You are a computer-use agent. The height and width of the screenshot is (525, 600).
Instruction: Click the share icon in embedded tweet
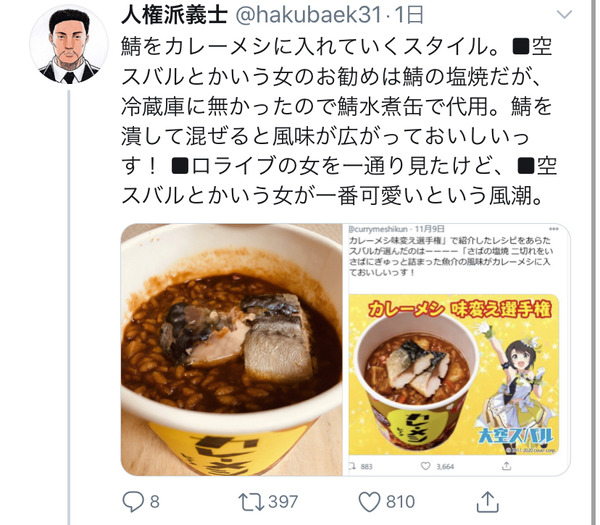tap(506, 466)
